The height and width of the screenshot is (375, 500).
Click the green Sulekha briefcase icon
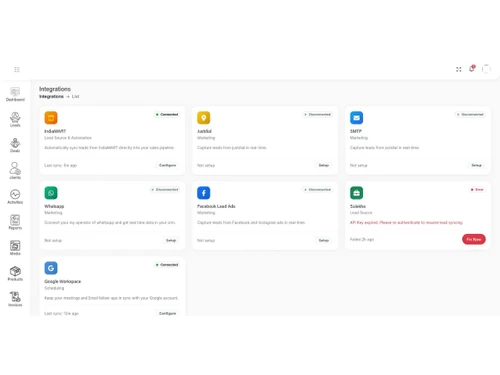pyautogui.click(x=356, y=193)
